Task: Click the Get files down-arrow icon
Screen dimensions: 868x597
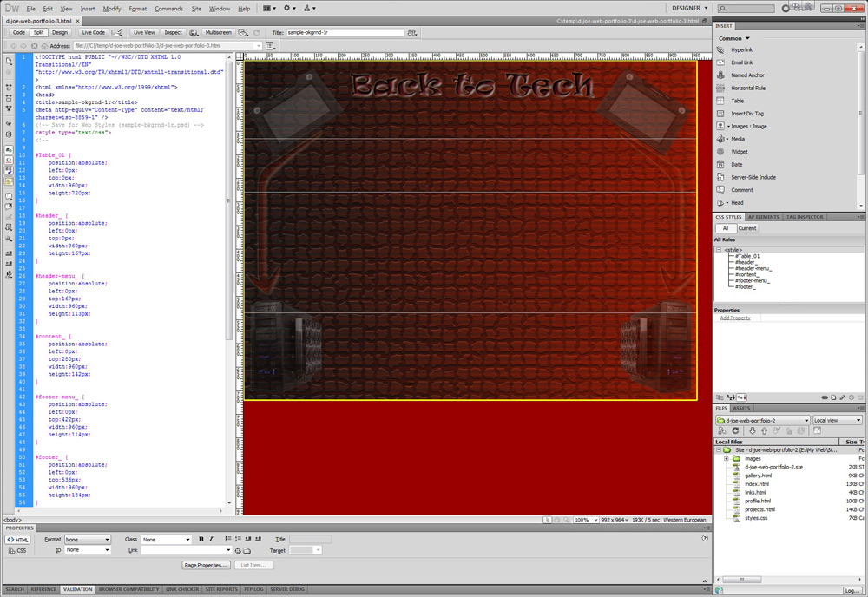Action: pyautogui.click(x=752, y=430)
